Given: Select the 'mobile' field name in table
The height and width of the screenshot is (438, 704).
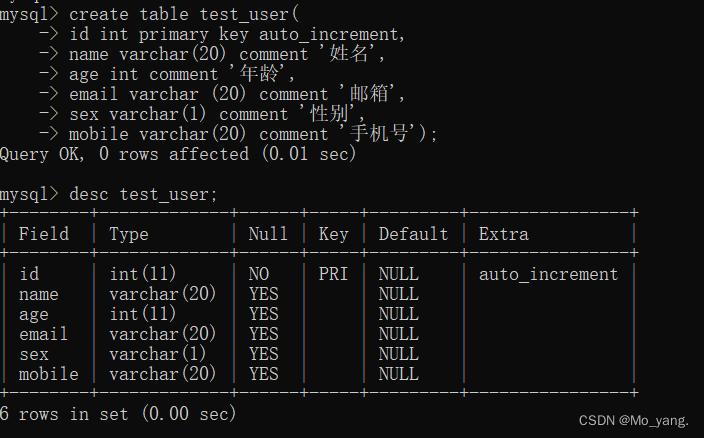Looking at the screenshot, I should [48, 374].
